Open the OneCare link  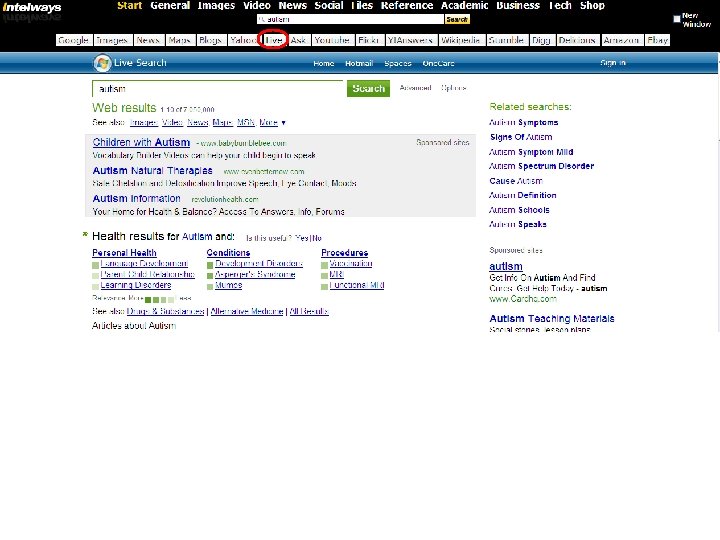click(439, 63)
